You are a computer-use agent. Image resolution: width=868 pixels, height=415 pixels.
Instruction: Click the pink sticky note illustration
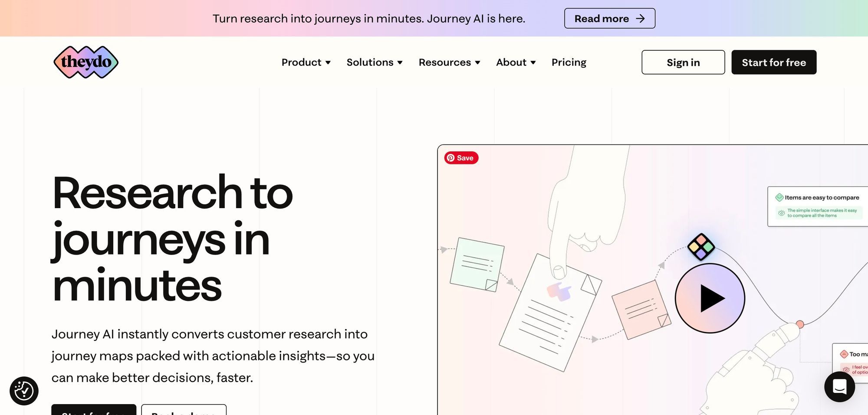point(641,309)
